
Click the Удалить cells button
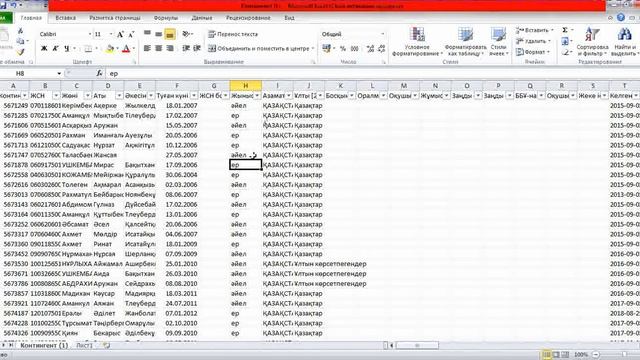[533, 41]
